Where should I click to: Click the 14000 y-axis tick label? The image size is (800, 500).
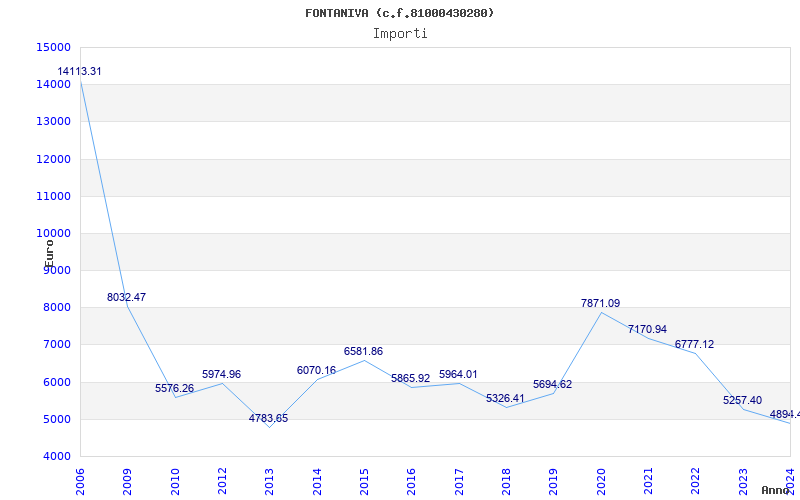54,85
